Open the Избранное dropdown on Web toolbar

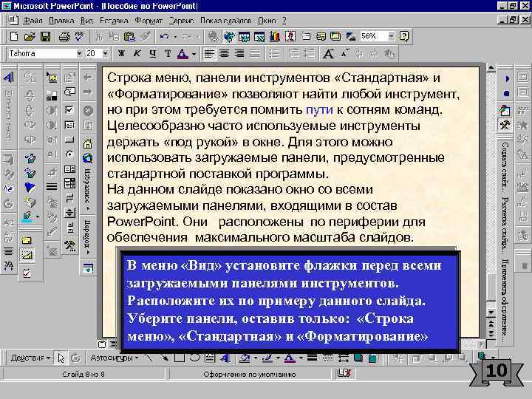[88, 189]
